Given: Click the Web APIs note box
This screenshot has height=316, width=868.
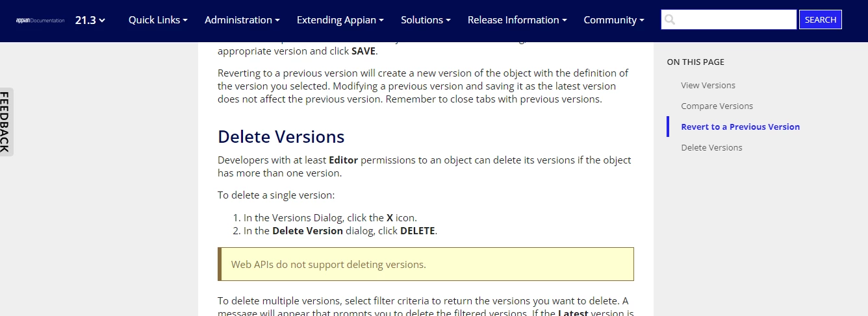Looking at the screenshot, I should click(426, 264).
